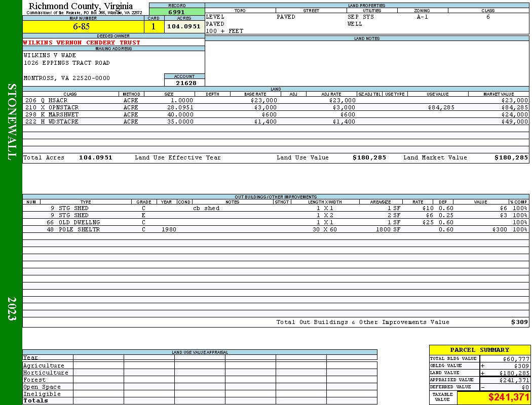Viewport: 532px width, 405px height.
Task: Click TOTAL BLDG VALUE $60,777
Action: point(479,358)
